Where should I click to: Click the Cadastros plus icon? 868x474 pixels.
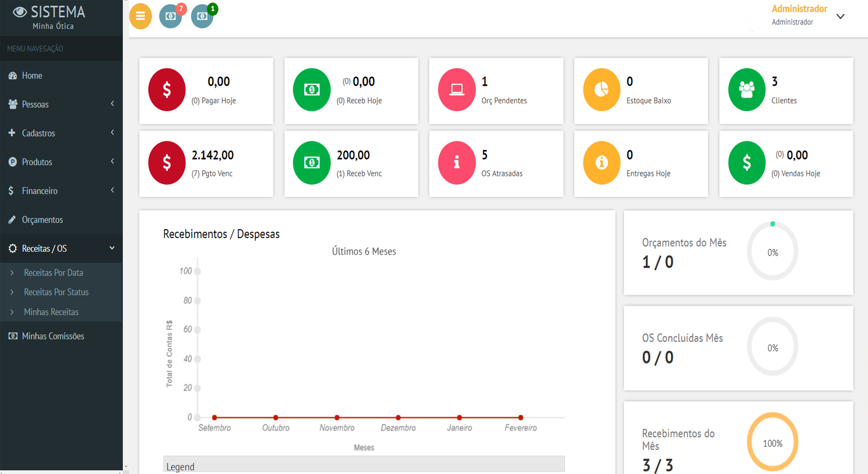point(12,133)
